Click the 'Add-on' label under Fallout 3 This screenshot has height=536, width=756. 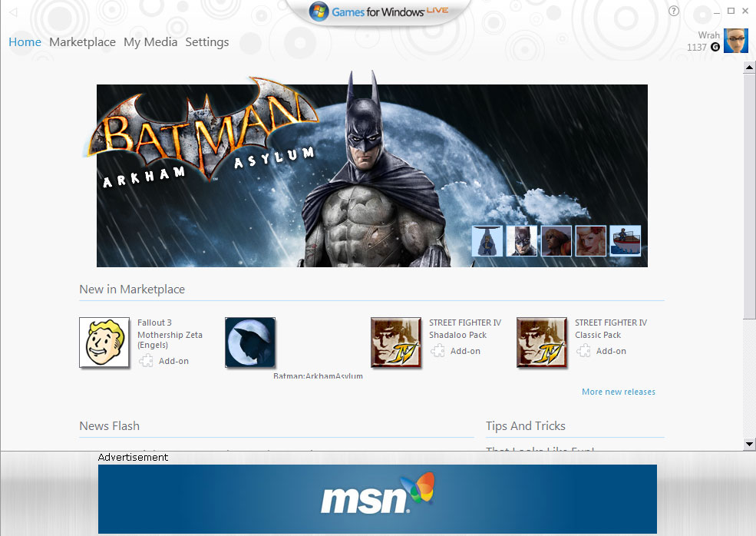point(173,361)
